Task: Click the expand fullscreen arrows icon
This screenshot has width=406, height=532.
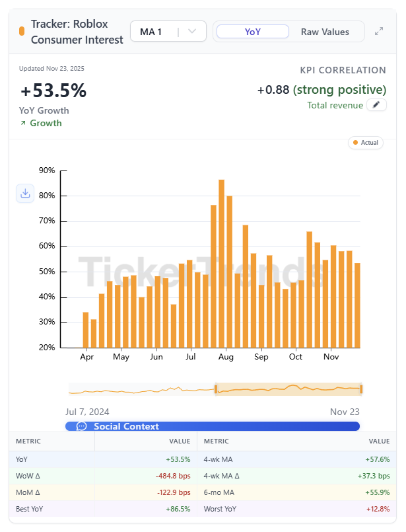Action: (379, 31)
